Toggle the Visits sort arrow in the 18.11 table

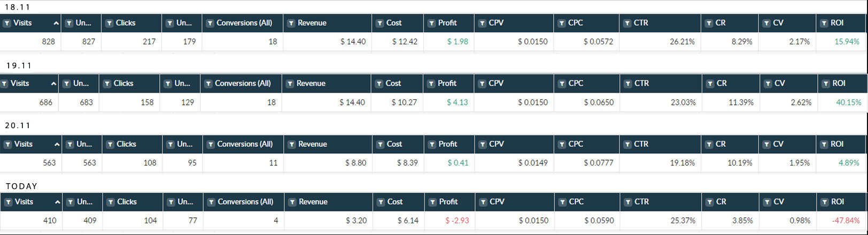56,23
